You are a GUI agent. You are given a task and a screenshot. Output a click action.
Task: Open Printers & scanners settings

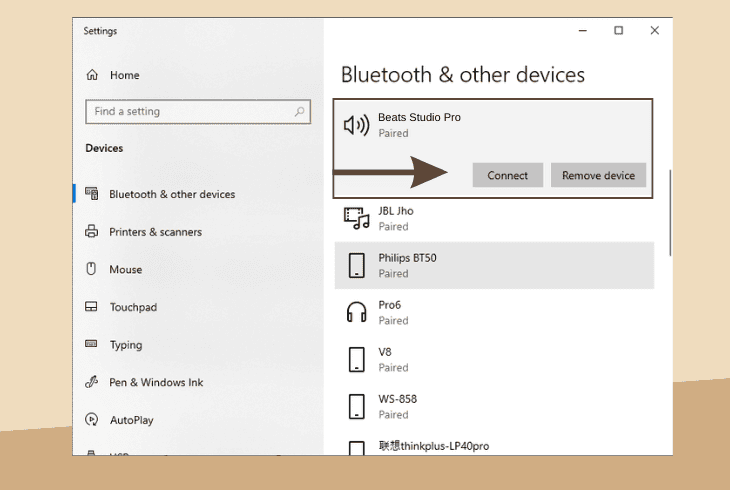point(155,232)
